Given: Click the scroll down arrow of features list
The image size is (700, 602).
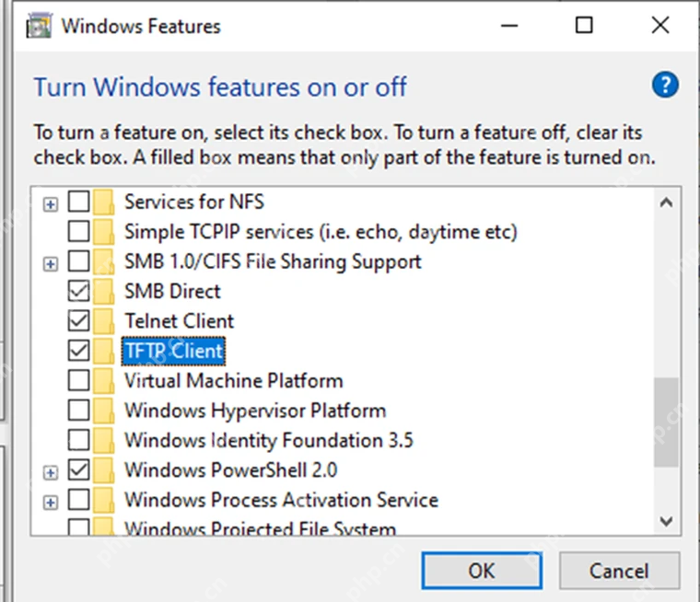Looking at the screenshot, I should point(666,521).
